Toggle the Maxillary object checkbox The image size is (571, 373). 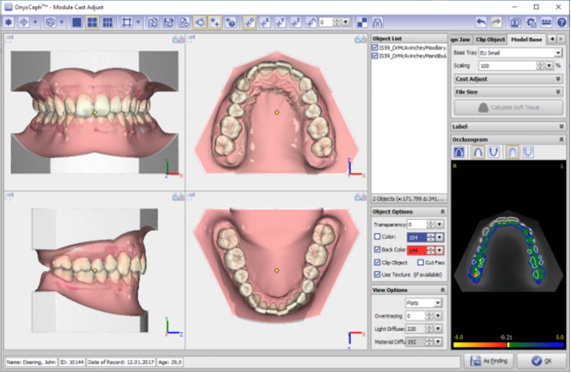[x=375, y=48]
